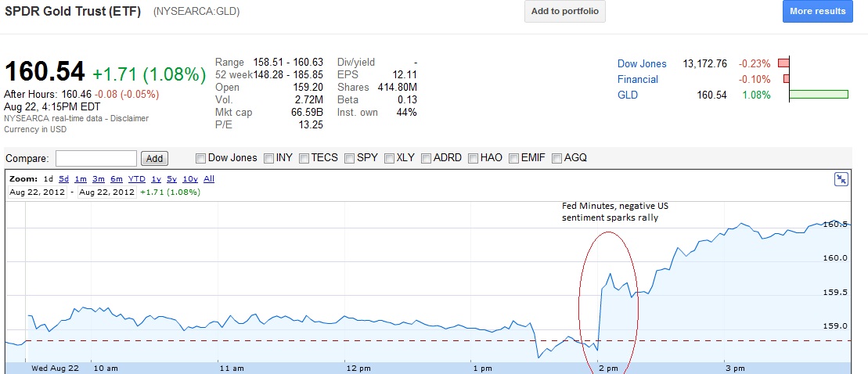Click the Shares value 414.80M
The width and height of the screenshot is (868, 374).
coord(397,87)
